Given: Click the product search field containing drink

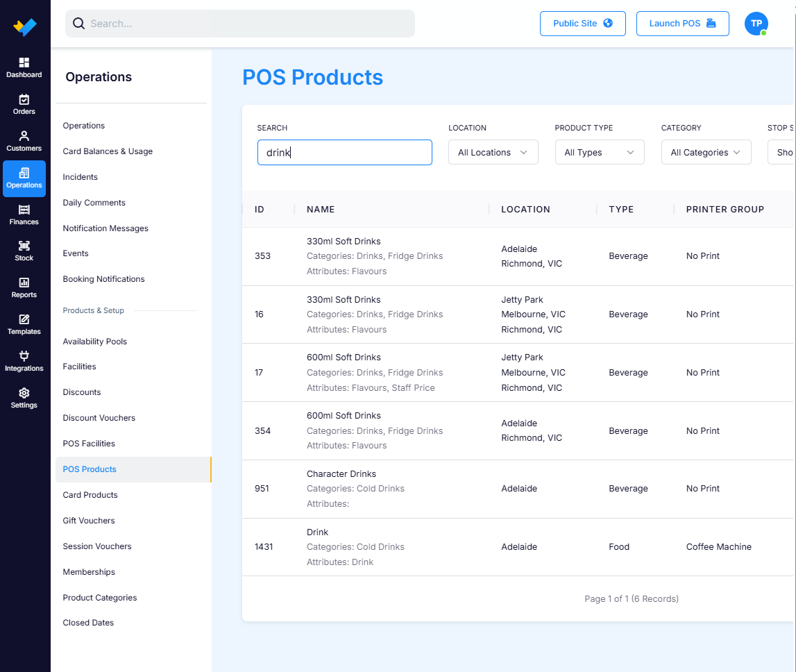Looking at the screenshot, I should point(345,153).
